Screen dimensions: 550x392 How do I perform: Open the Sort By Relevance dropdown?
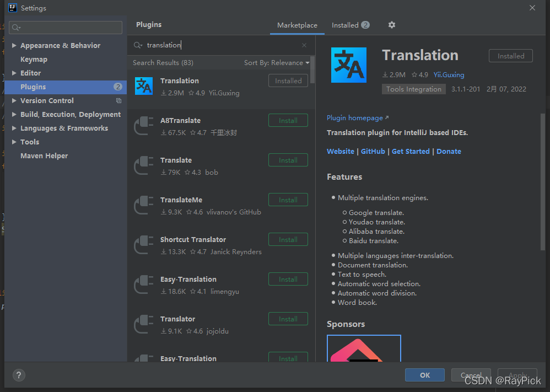point(277,63)
